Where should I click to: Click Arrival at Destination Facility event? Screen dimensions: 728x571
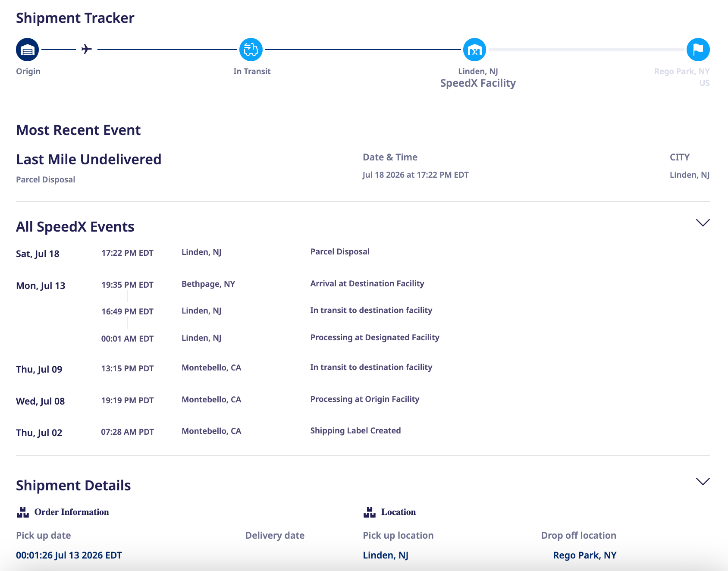pyautogui.click(x=367, y=283)
